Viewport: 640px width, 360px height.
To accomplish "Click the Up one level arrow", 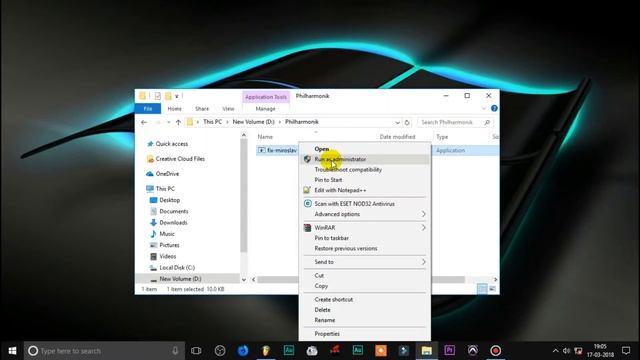I will [178, 122].
